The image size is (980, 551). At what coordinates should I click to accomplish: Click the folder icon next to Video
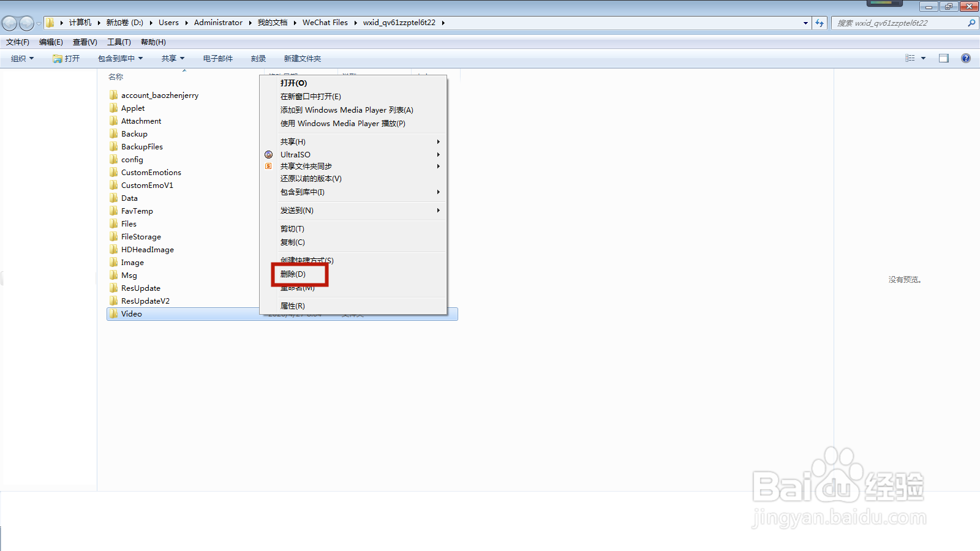point(113,313)
